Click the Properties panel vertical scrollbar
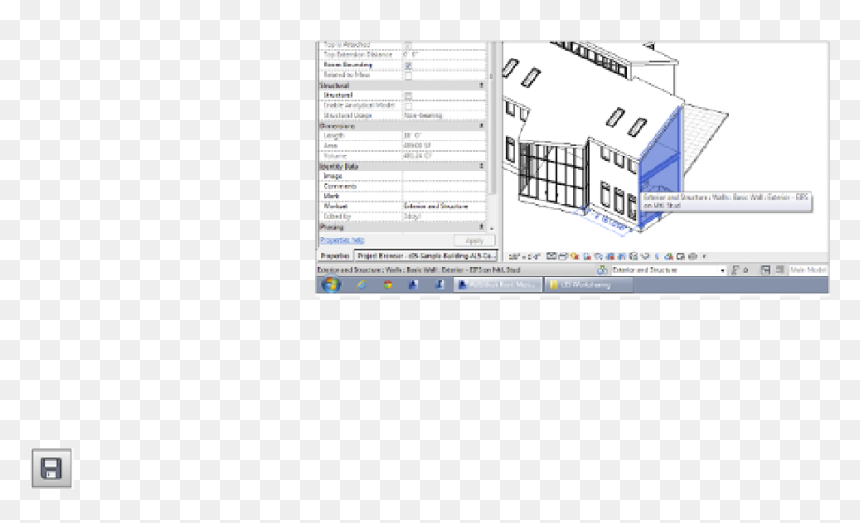This screenshot has height=523, width=860. (x=492, y=118)
